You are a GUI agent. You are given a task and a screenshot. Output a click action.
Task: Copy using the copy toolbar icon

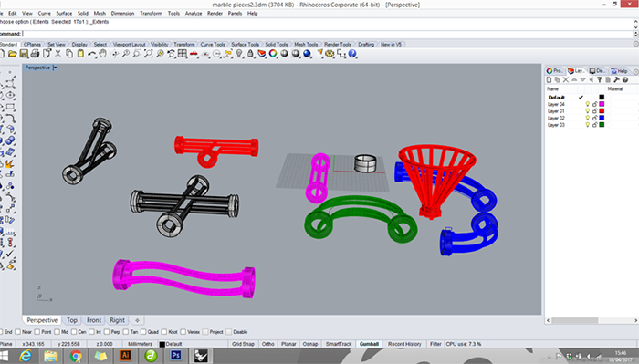[x=69, y=54]
